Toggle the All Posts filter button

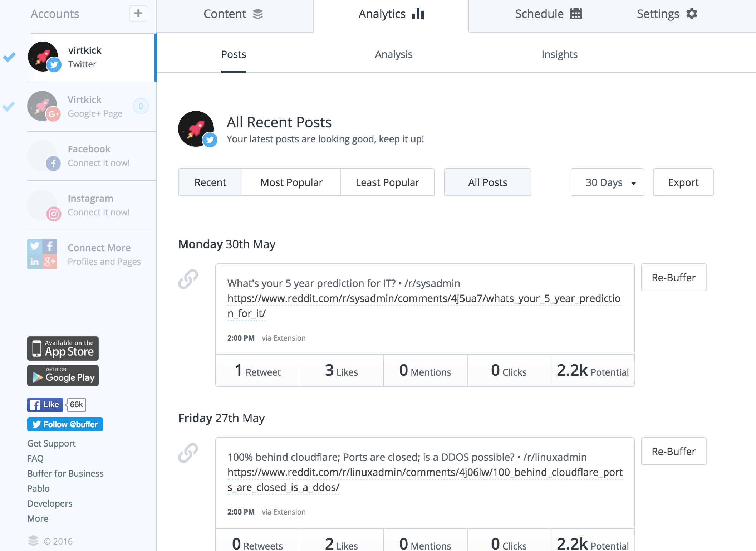pos(488,182)
